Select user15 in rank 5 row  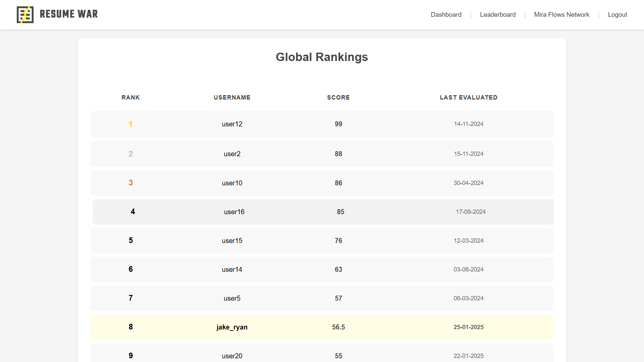point(232,241)
